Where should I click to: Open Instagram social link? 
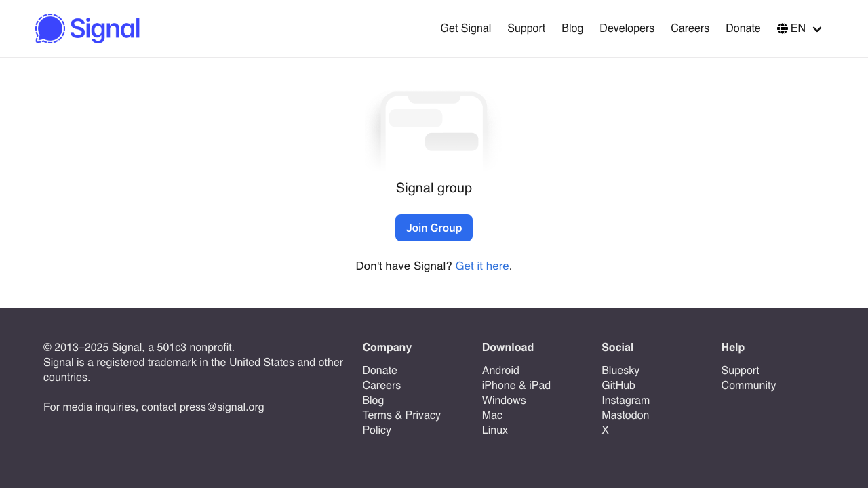coord(626,400)
